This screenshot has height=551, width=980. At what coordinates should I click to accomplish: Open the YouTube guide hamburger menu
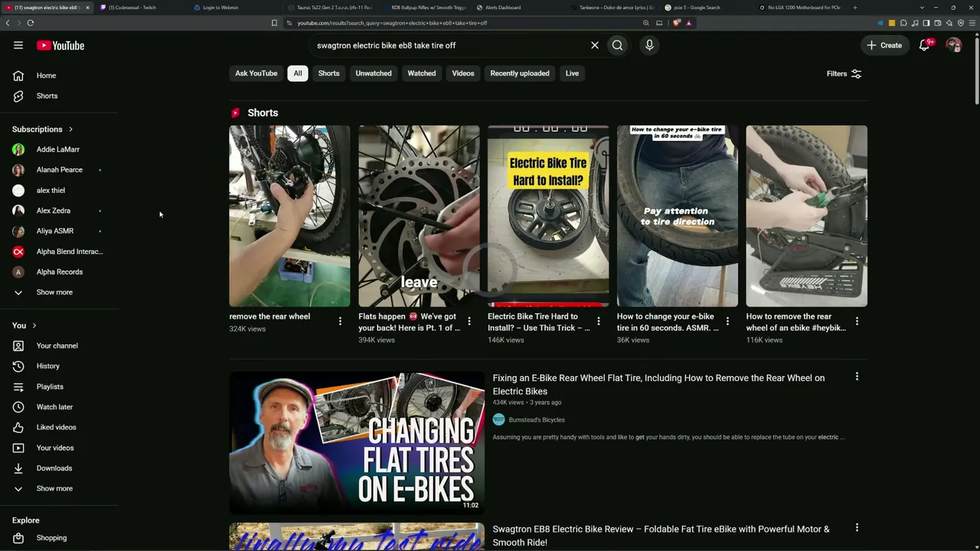[x=18, y=45]
